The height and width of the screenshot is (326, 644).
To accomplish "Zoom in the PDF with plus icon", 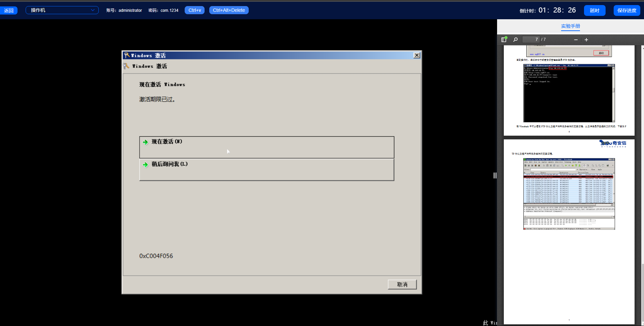I will 586,40.
